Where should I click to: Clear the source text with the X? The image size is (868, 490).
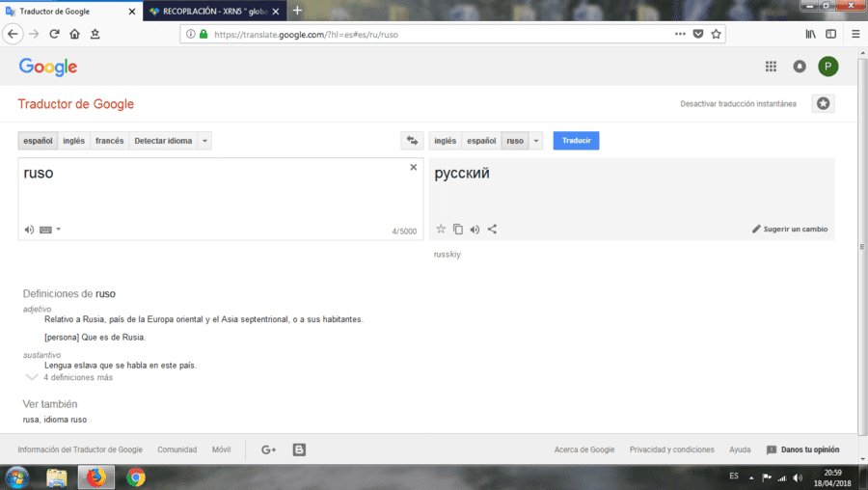(x=413, y=167)
